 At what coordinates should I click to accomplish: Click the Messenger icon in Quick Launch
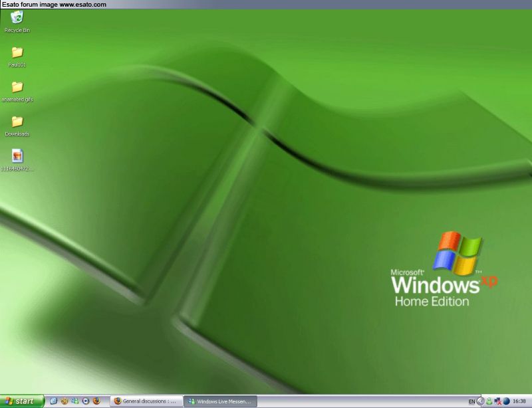75,401
